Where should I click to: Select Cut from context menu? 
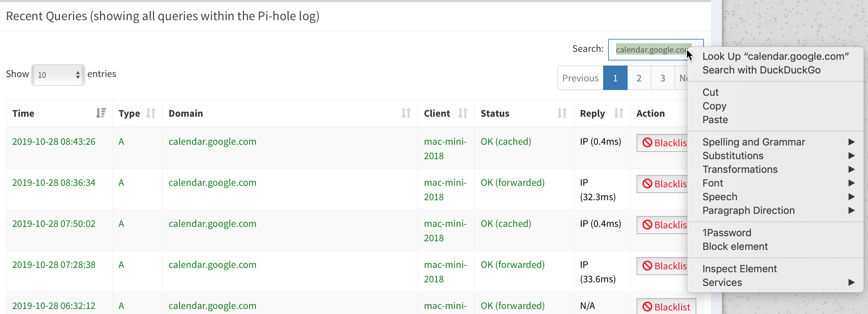point(776,92)
